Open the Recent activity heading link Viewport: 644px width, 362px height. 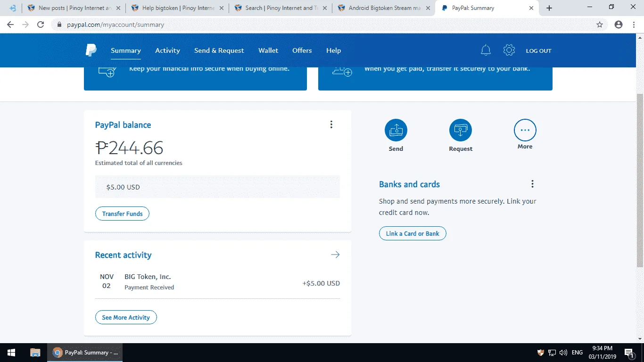tap(124, 255)
